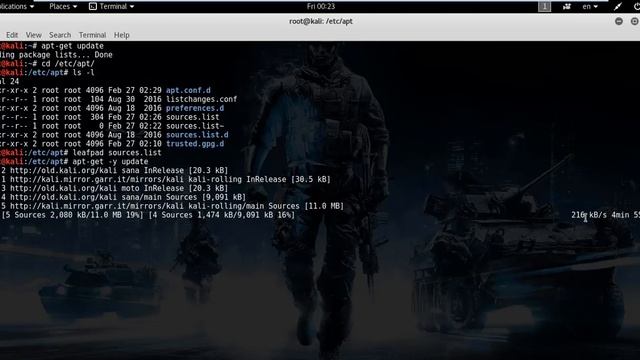
Task: Open the Applications dropdown in the top bar
Action: (16, 7)
